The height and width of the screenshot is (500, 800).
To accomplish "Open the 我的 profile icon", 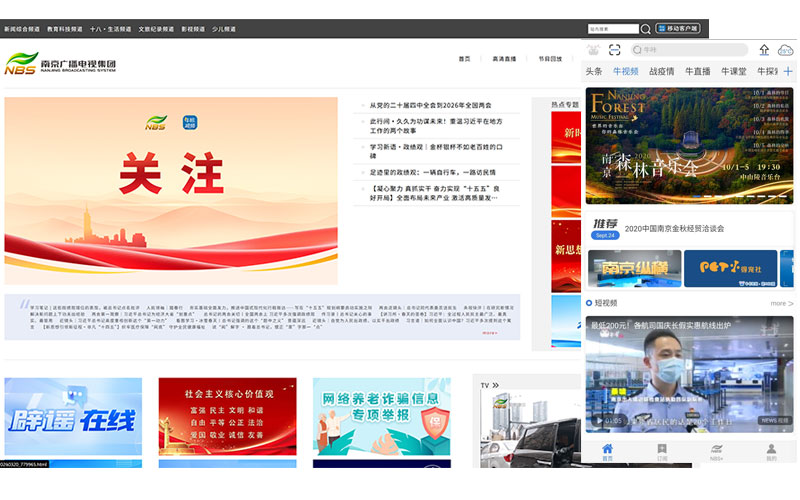I will click(x=771, y=451).
